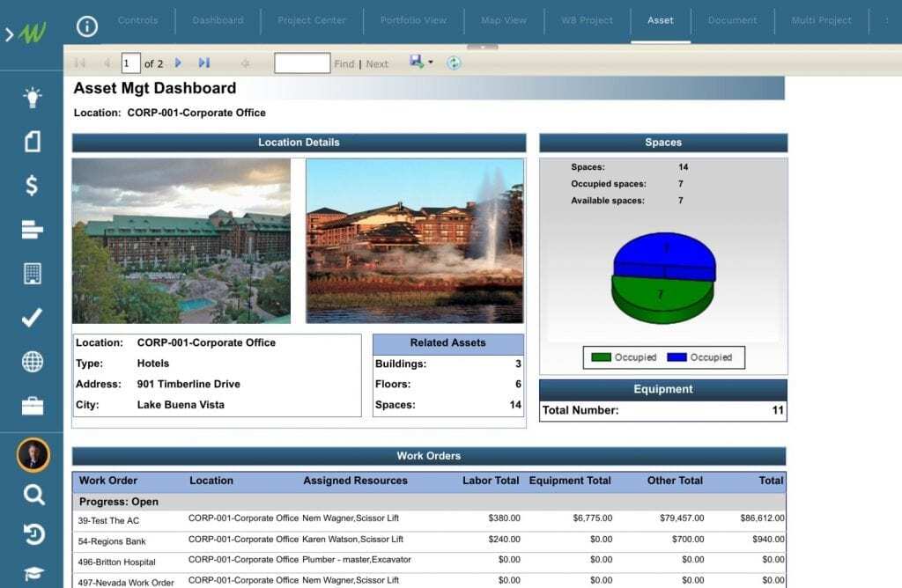Open the Portfolio View tab

pyautogui.click(x=413, y=20)
